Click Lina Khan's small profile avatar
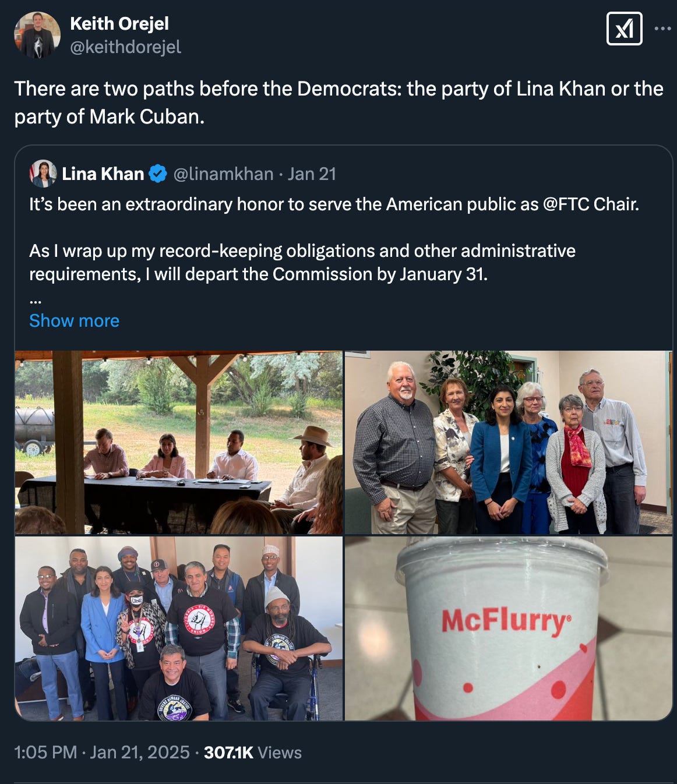 tap(43, 174)
